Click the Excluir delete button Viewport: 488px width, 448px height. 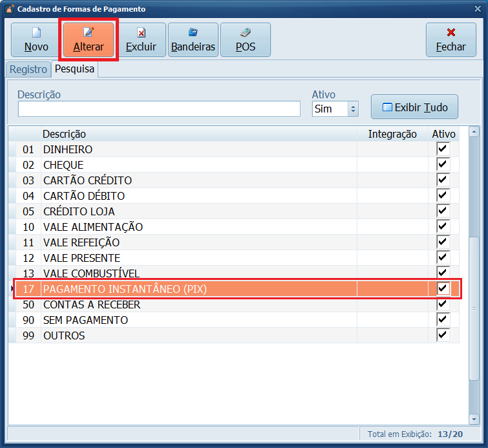pyautogui.click(x=141, y=39)
